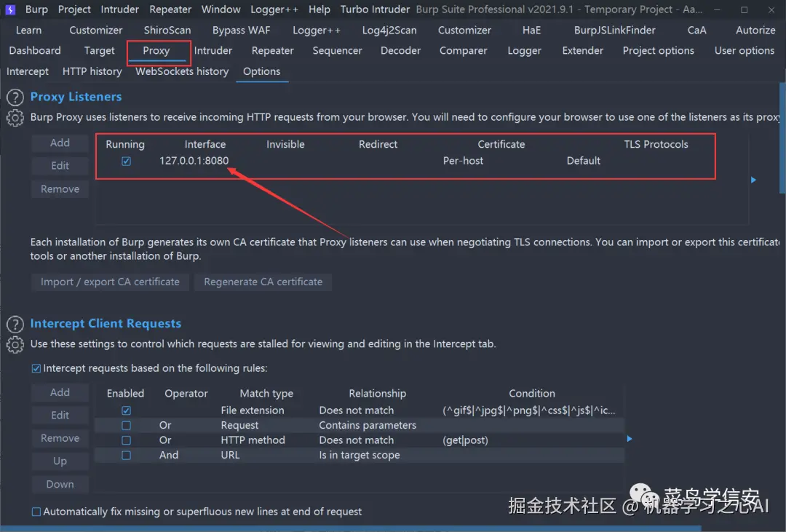
Task: Open Proxy Listeners help question-mark icon
Action: click(15, 97)
